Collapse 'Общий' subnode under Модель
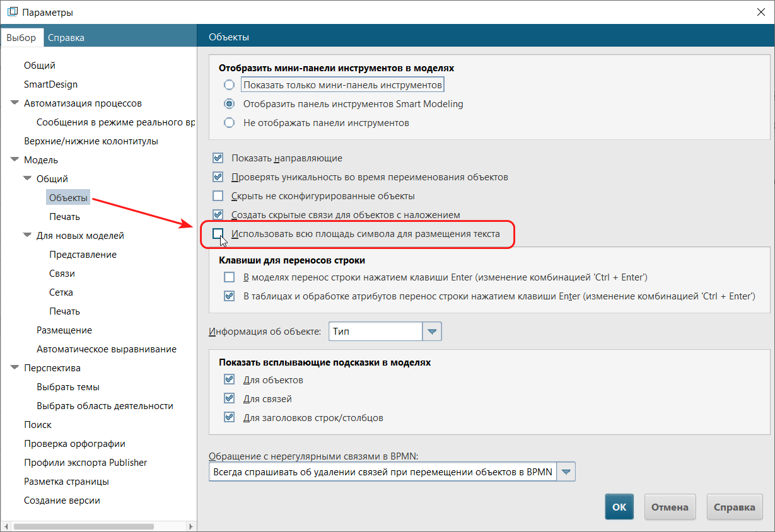Viewport: 775px width, 532px height. click(27, 179)
